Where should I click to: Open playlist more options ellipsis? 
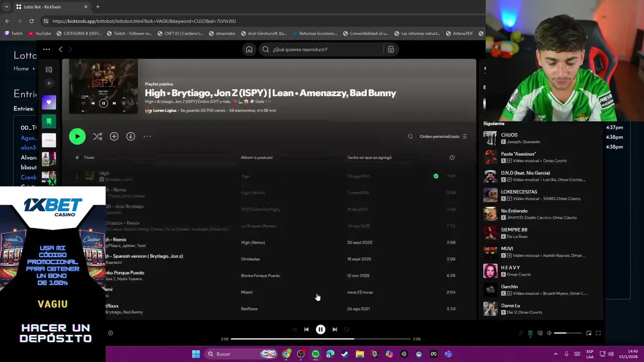click(x=147, y=136)
